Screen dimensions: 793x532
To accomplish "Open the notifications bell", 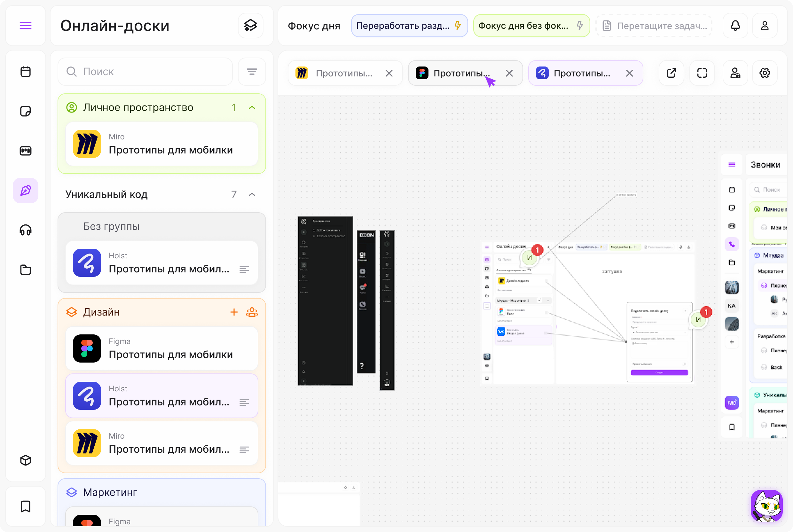I will pyautogui.click(x=735, y=26).
